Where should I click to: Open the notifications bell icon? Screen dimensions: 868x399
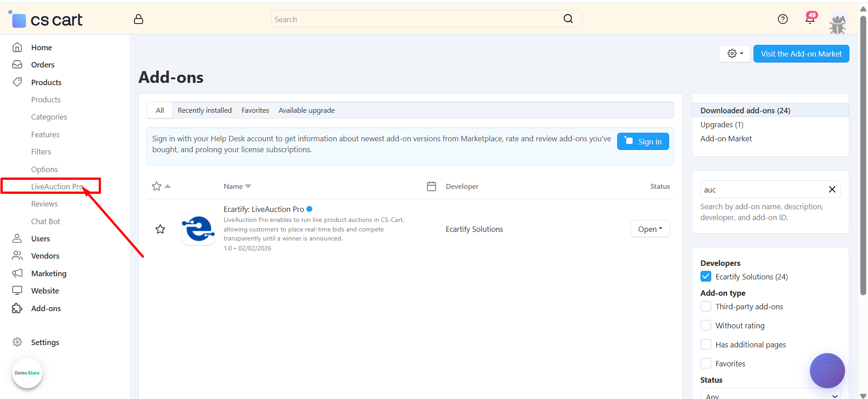tap(810, 19)
